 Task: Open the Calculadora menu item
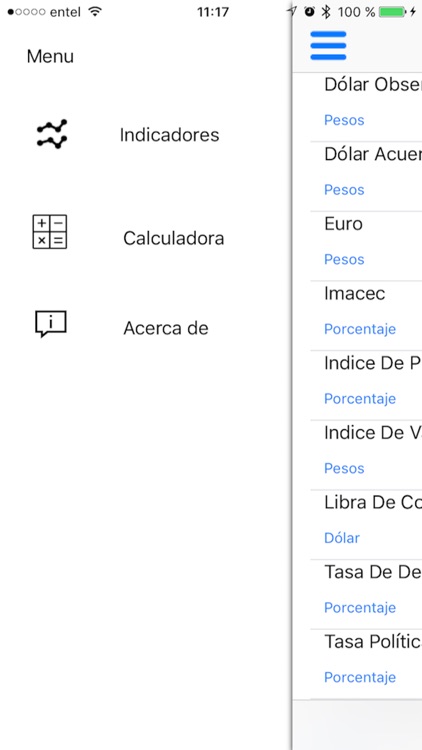click(173, 238)
